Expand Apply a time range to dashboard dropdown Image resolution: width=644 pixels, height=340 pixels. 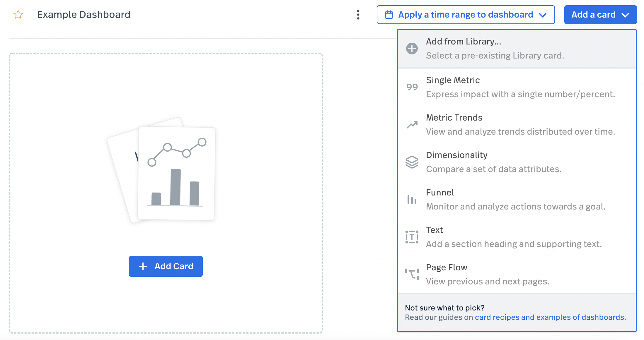465,15
